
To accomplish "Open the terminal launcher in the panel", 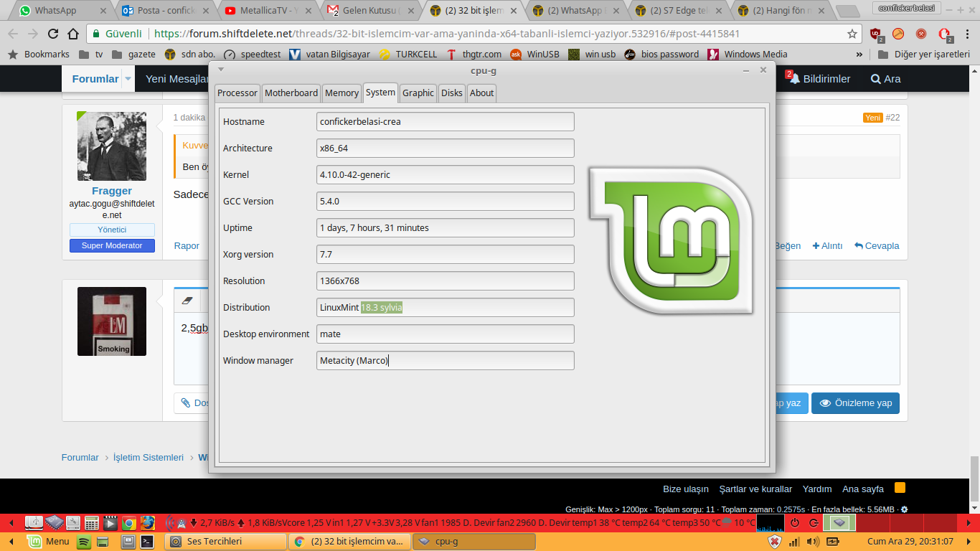I will pyautogui.click(x=147, y=542).
